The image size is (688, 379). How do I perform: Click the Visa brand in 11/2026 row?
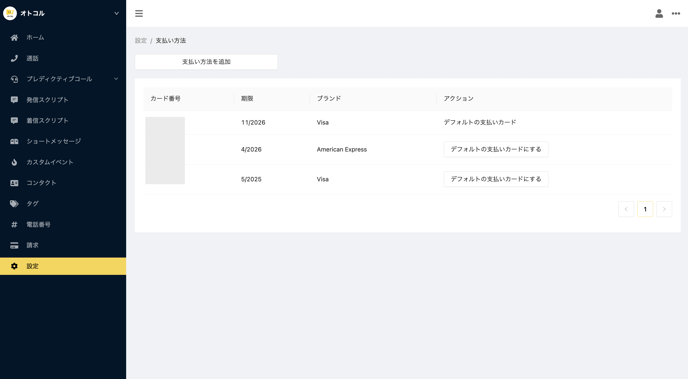tap(323, 122)
